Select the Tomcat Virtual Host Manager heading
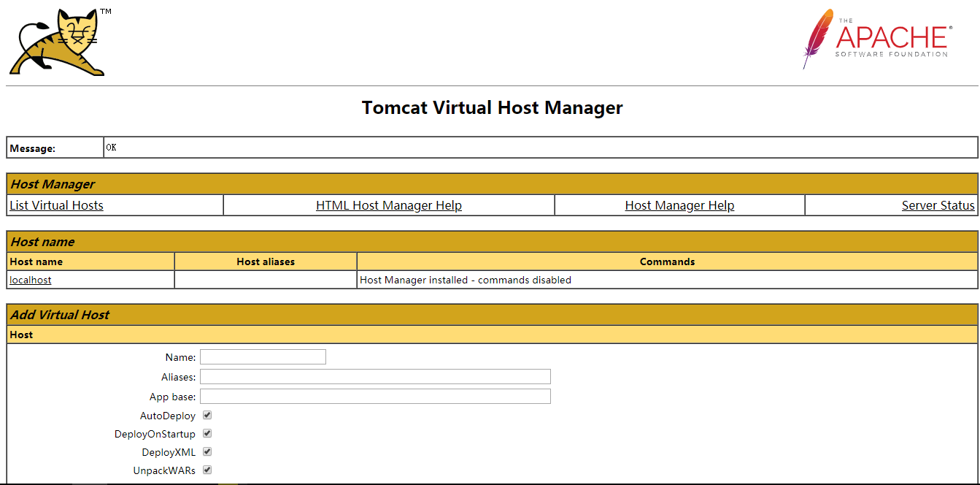 493,108
